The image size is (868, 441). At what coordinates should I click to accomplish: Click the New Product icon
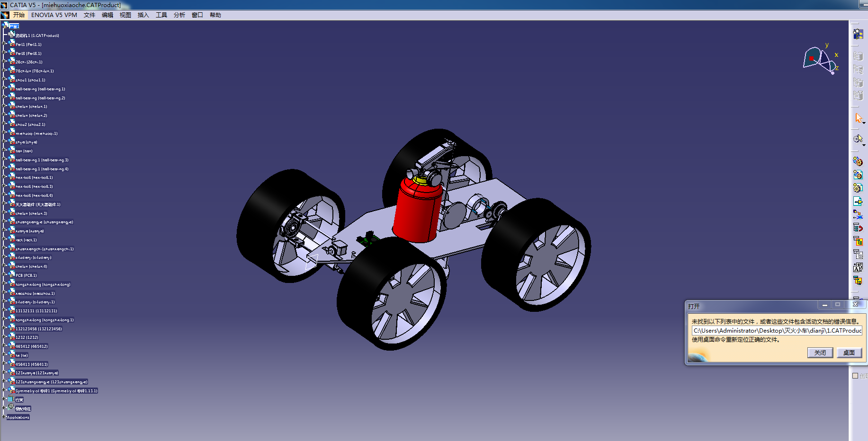coord(858,175)
